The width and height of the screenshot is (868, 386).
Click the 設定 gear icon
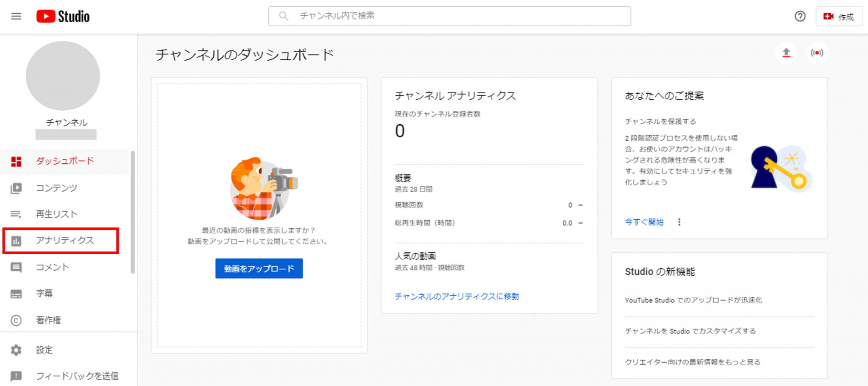pos(16,350)
